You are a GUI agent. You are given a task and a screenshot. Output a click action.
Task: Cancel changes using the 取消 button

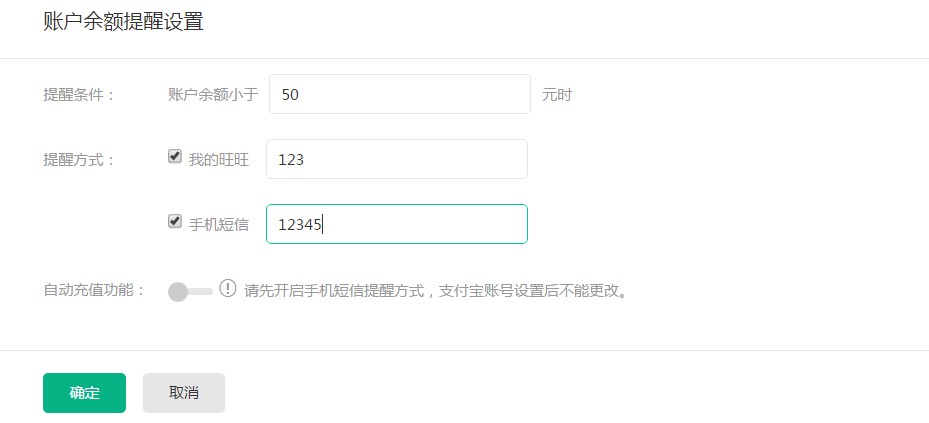coord(184,393)
